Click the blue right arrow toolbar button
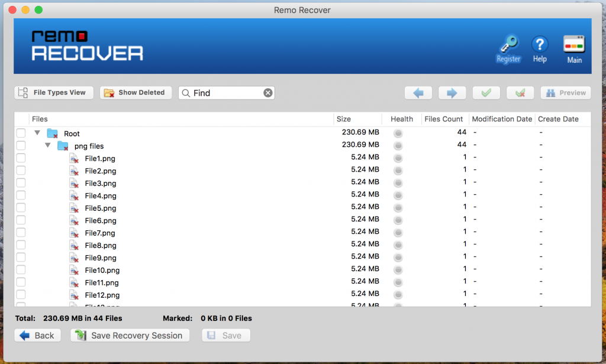606x364 pixels. point(452,93)
